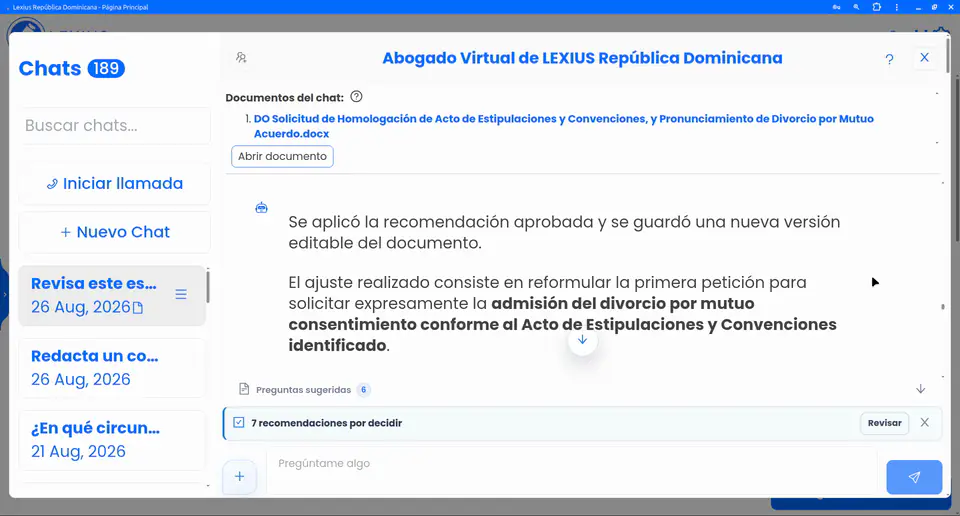Expand the Preguntas sugeridas section arrow

coord(920,389)
